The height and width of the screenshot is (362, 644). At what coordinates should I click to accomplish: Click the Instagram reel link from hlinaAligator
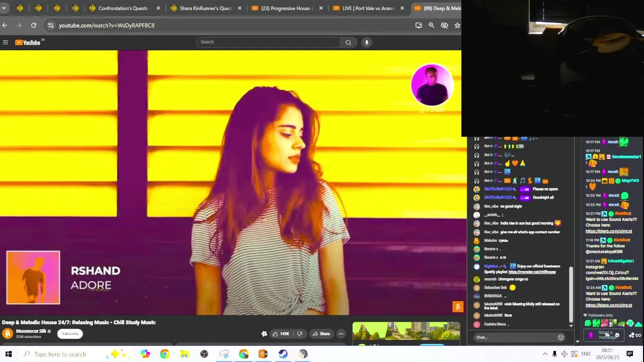click(x=611, y=273)
